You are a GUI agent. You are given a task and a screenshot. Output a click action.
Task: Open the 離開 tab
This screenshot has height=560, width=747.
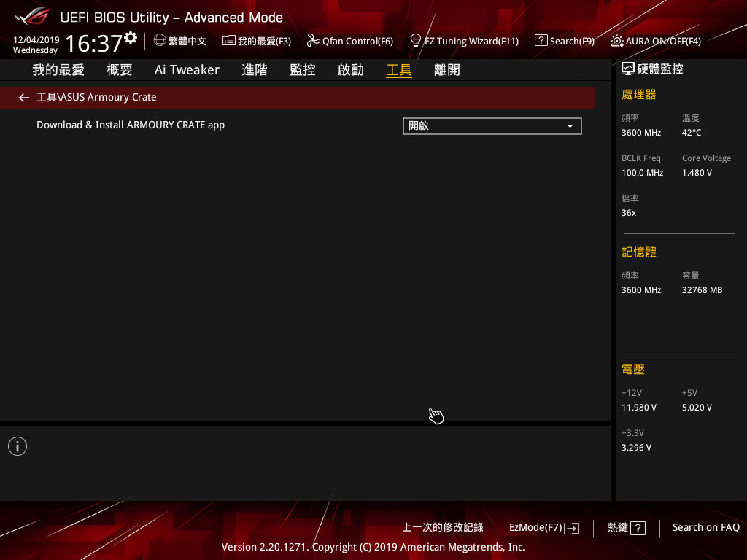coord(447,70)
